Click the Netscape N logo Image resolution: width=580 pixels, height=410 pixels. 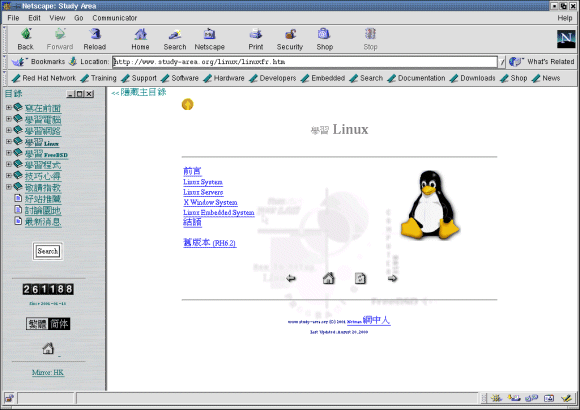(566, 38)
